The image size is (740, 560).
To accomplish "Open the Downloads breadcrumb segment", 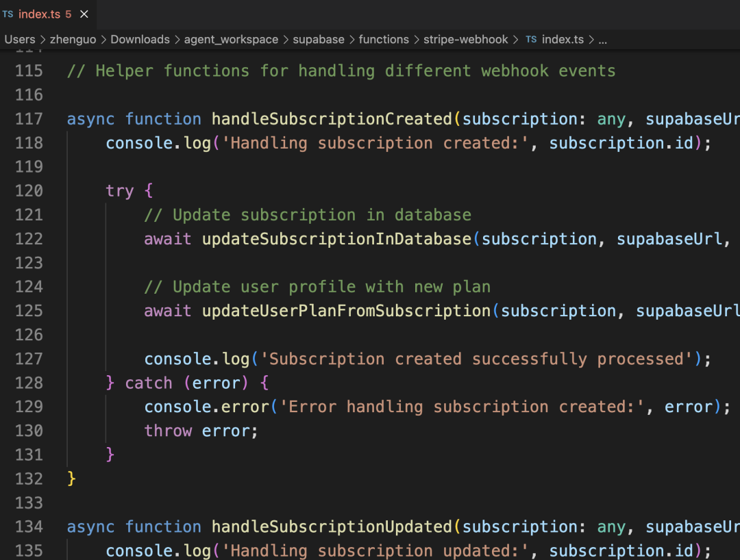I will click(140, 40).
